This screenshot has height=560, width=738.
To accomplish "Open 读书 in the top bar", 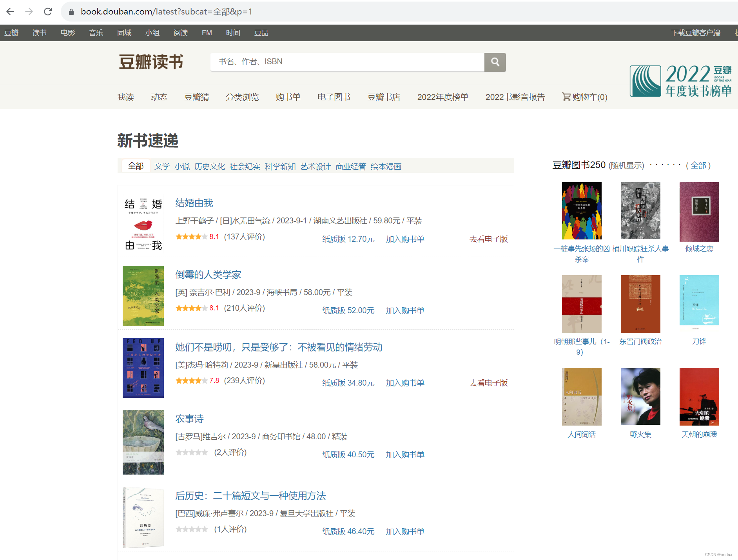I will pos(40,33).
